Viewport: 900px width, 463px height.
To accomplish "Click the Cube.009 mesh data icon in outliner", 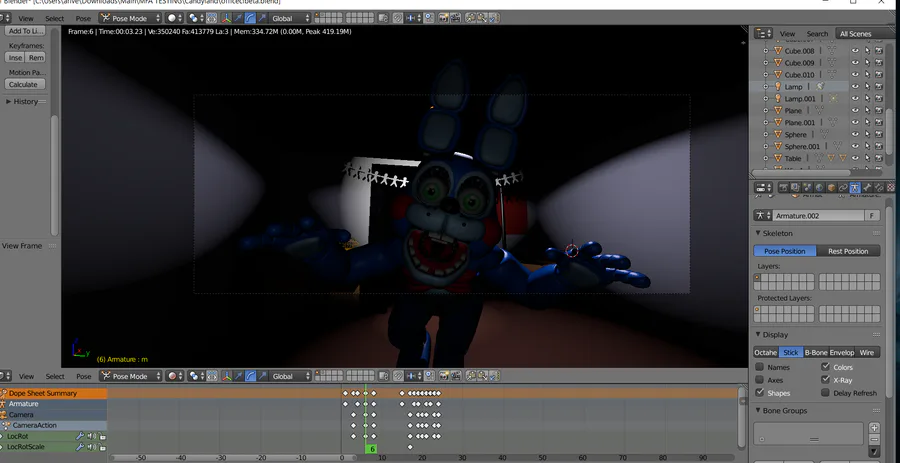I will point(831,63).
